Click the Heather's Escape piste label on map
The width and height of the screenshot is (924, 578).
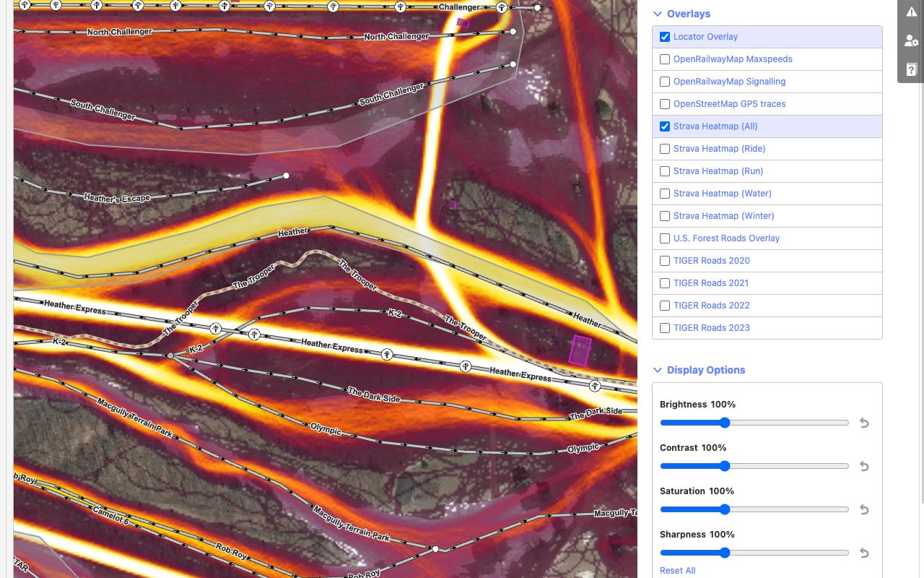(117, 197)
